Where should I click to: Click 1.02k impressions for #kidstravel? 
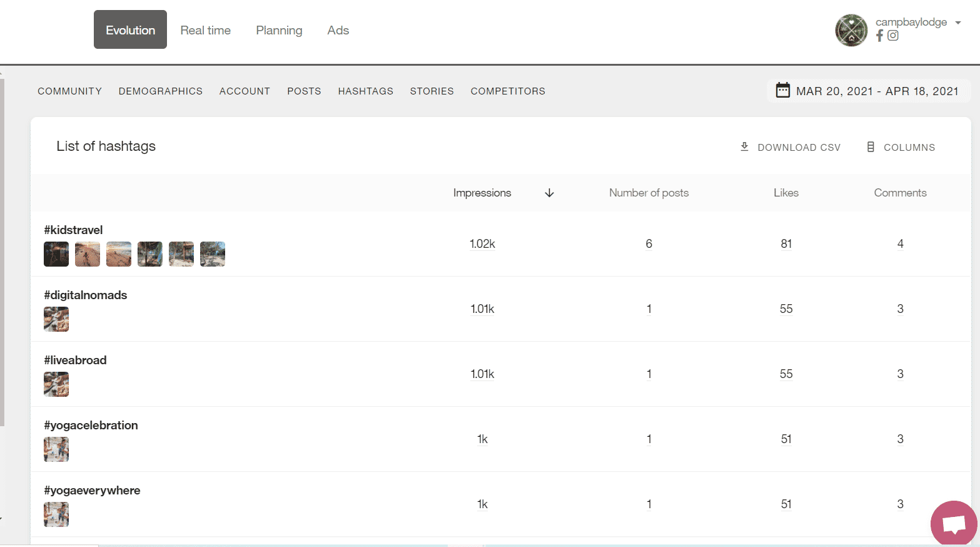482,243
